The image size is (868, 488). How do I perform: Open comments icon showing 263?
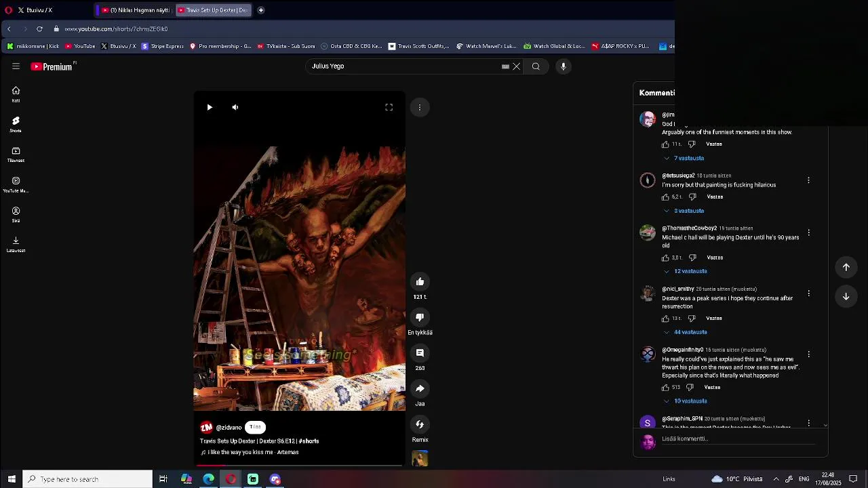[x=420, y=352]
